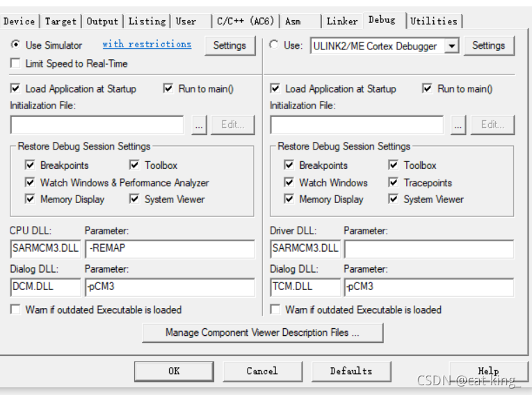Switch to the Device tab
The height and width of the screenshot is (395, 532).
click(19, 22)
